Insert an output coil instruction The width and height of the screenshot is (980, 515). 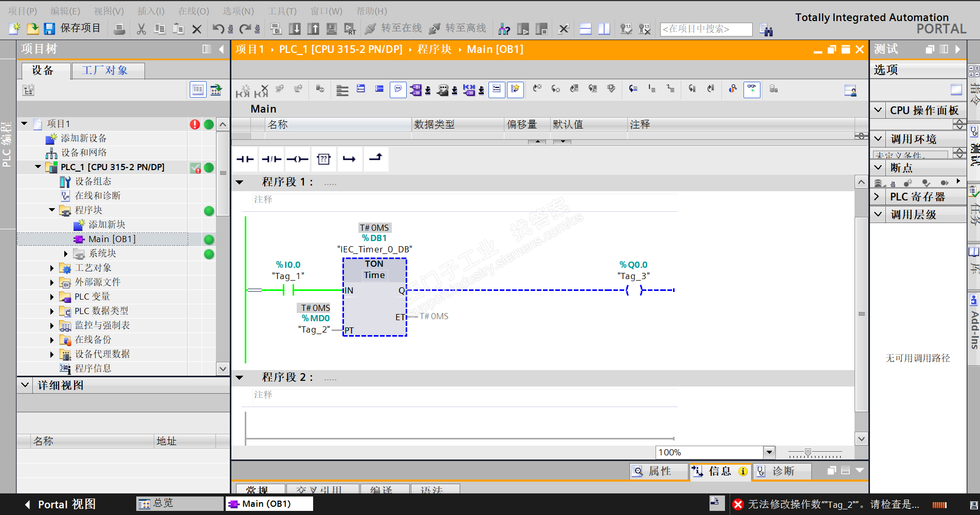pos(297,159)
